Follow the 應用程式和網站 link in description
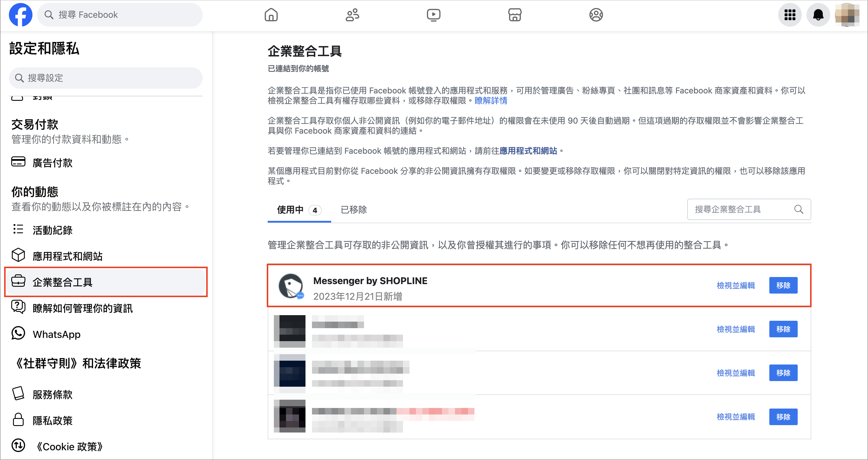868x460 pixels. 528,151
